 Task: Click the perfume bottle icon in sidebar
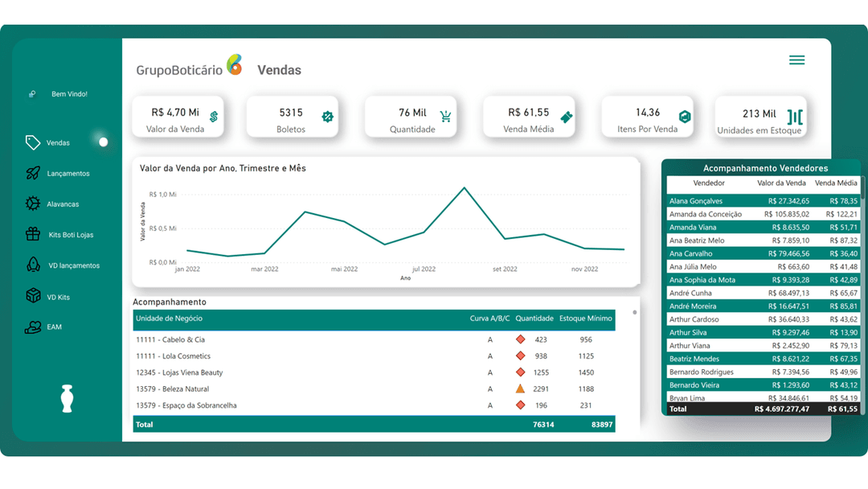[67, 399]
